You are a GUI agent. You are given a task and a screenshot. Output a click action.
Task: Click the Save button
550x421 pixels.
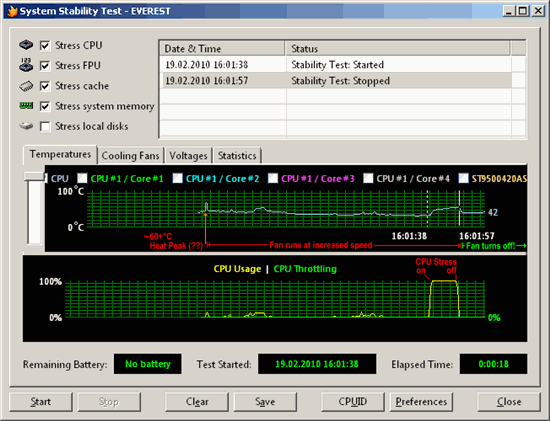(x=265, y=402)
